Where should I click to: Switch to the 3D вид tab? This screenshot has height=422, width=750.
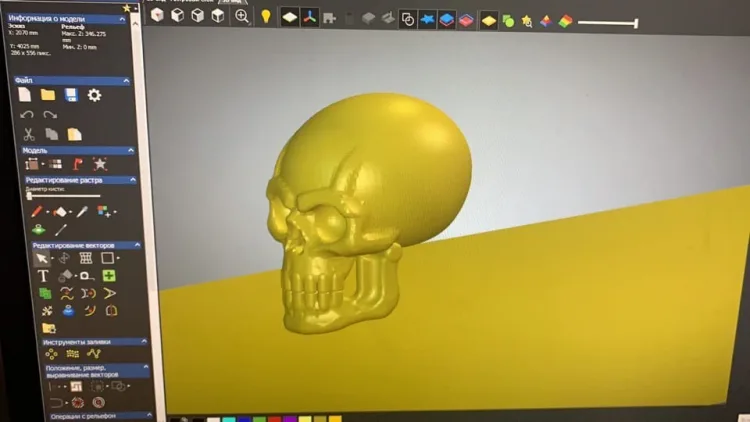click(x=232, y=1)
